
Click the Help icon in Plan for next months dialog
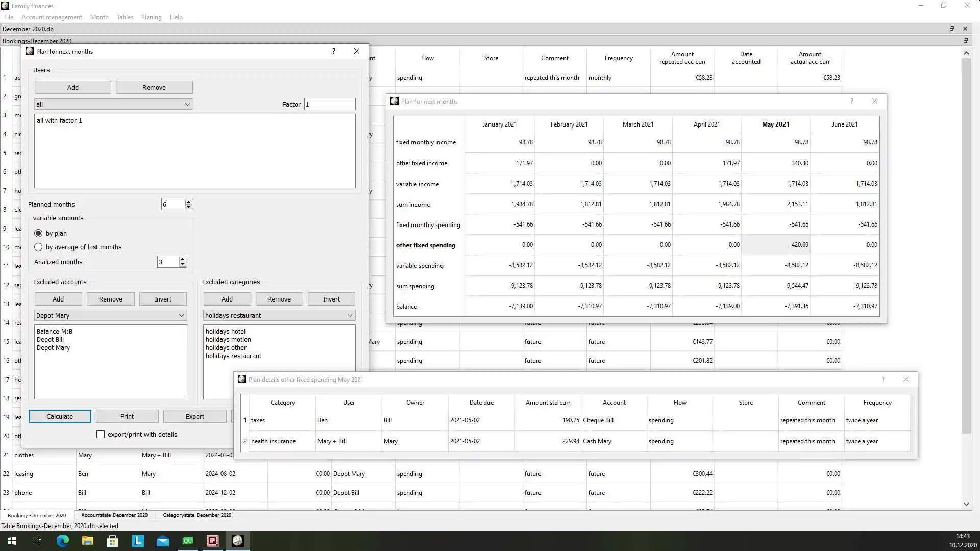334,51
